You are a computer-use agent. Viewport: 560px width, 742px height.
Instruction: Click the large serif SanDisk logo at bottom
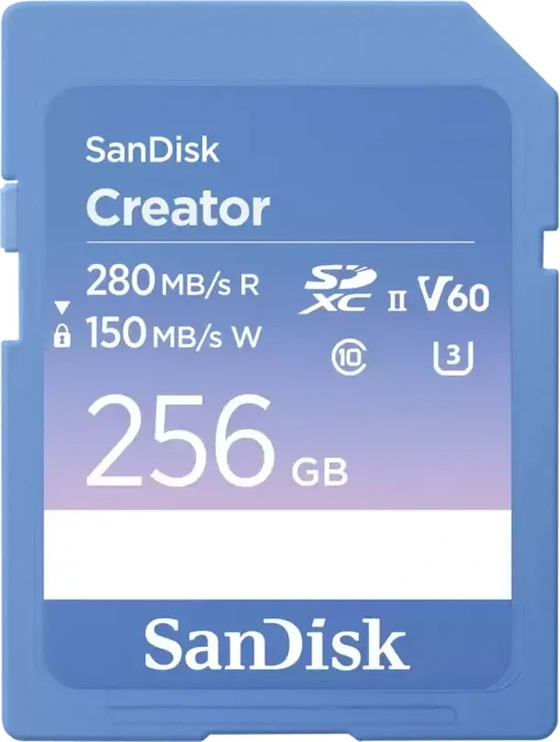click(x=276, y=644)
